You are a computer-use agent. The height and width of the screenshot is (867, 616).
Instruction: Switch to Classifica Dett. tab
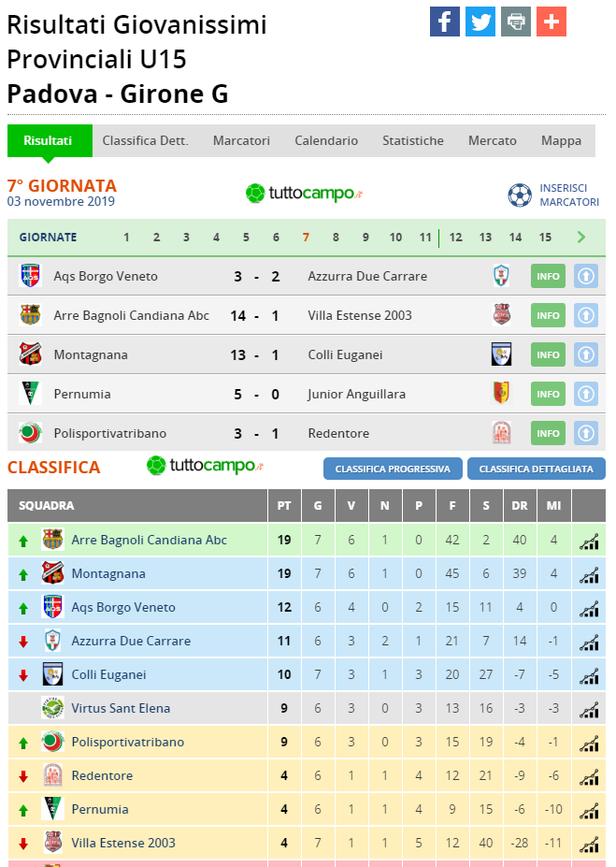point(145,140)
